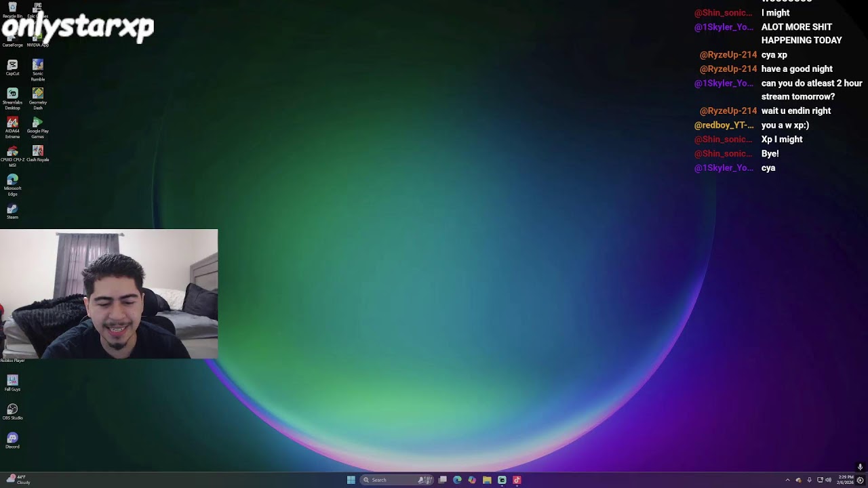This screenshot has width=868, height=488.
Task: Click chat message "wait u endin right"
Action: [796, 111]
